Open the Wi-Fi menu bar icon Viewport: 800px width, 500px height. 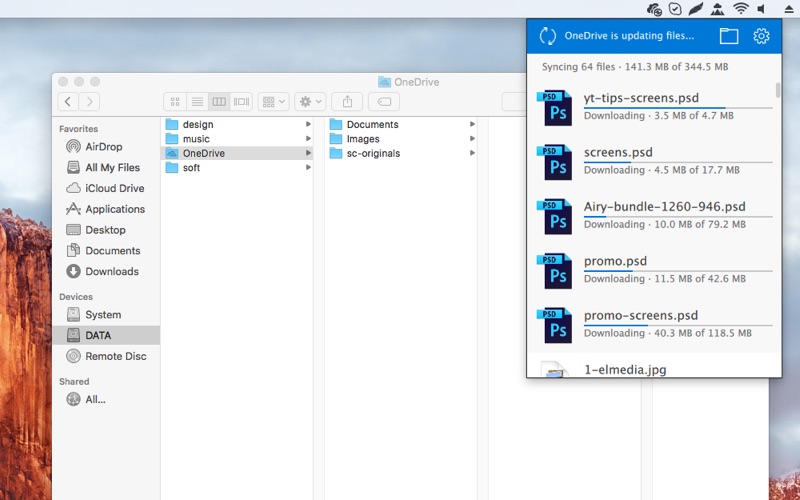pos(740,9)
